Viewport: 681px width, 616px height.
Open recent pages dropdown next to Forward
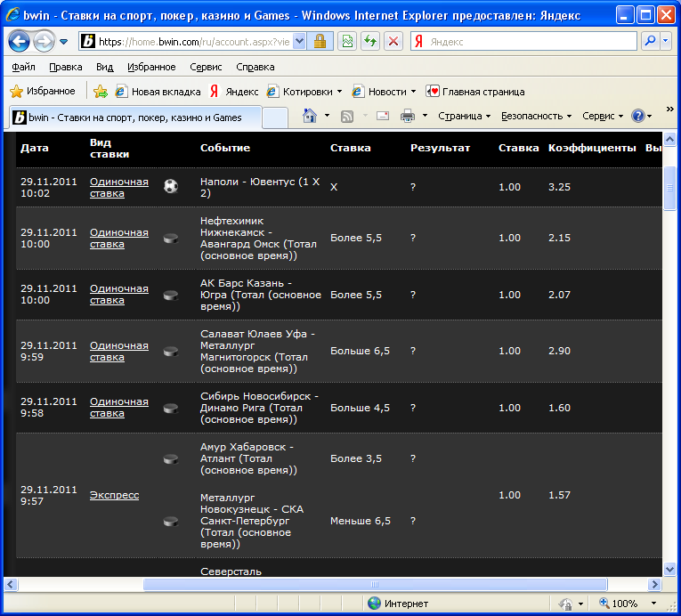(63, 42)
